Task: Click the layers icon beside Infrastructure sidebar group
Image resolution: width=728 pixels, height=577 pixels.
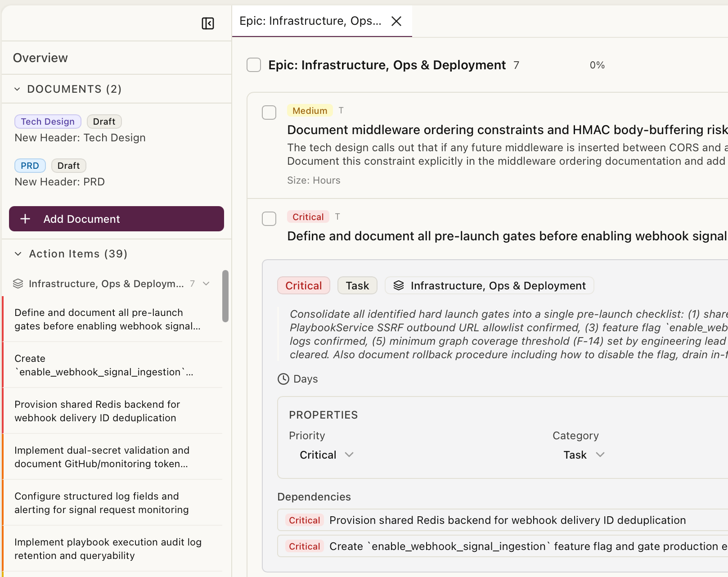Action: (18, 284)
